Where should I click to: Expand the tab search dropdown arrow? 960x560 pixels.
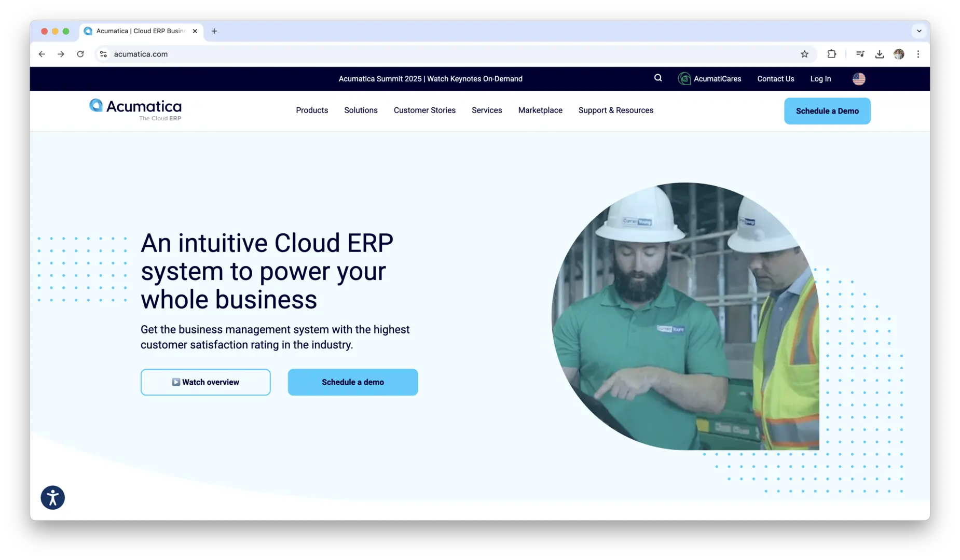(919, 31)
